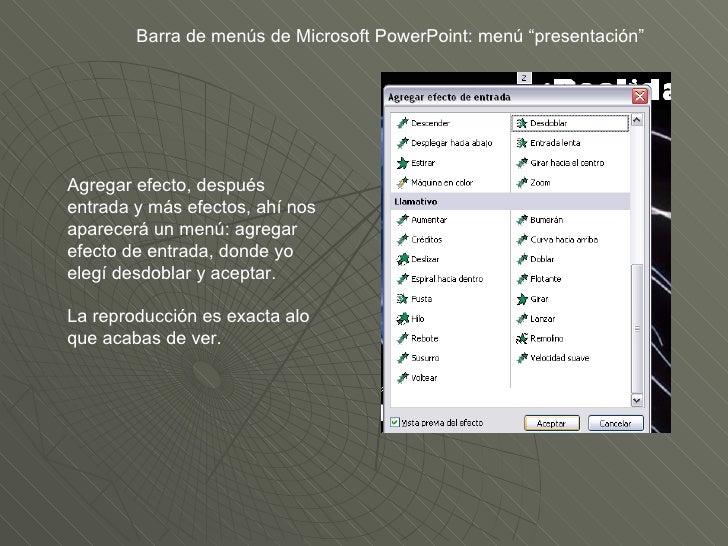728x546 pixels.
Task: Click the Cancelar button
Action: pyautogui.click(x=615, y=423)
